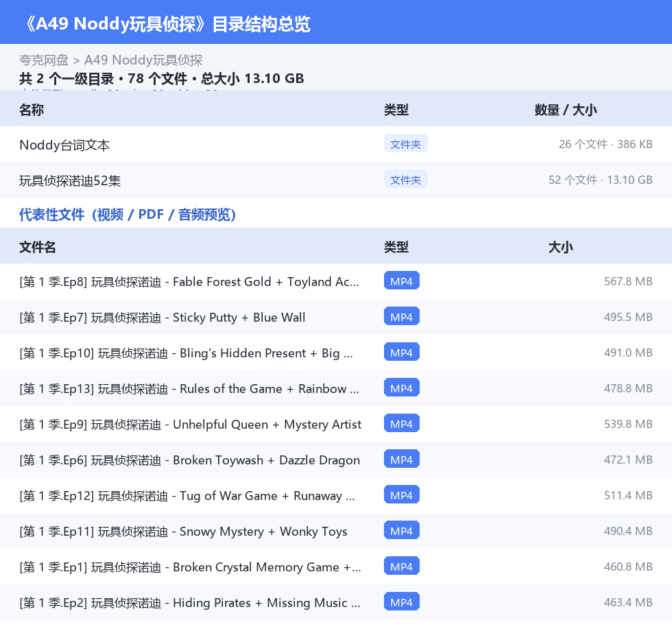Click the text 26 个文件 · 386 KB

[x=605, y=144]
